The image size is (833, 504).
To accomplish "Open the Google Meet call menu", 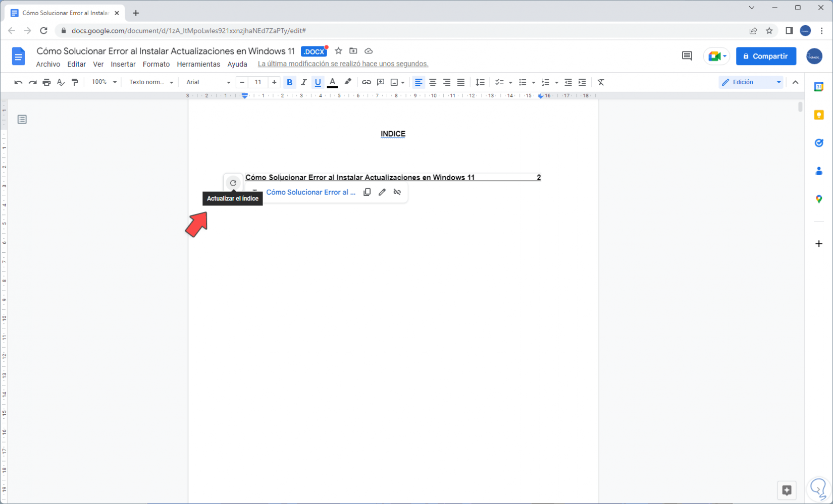I will pyautogui.click(x=717, y=56).
